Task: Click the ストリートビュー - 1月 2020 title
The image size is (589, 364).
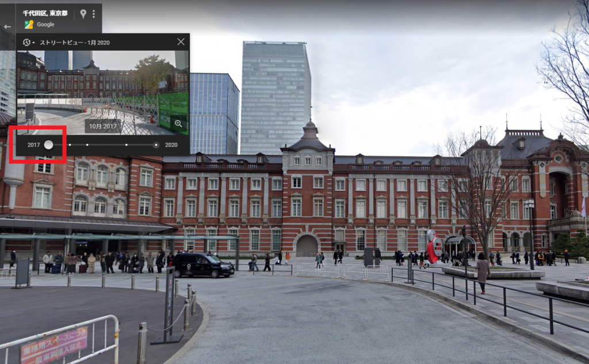Action: (x=74, y=42)
